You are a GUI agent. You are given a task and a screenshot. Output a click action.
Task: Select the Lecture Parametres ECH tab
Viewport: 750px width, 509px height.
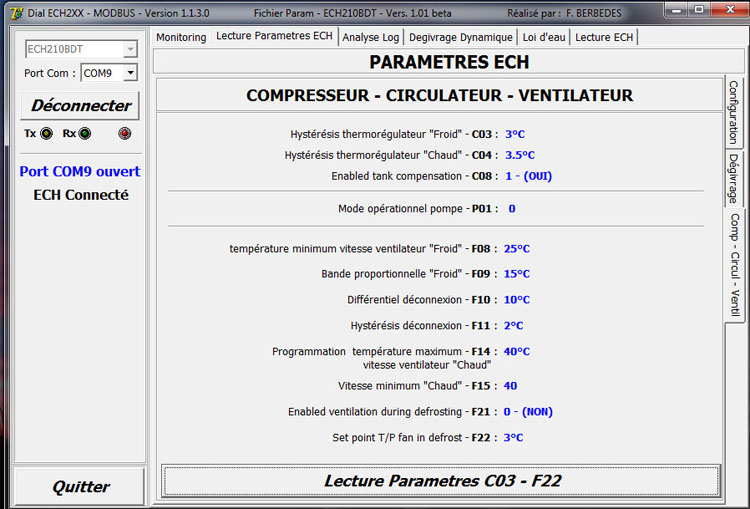pyautogui.click(x=274, y=36)
